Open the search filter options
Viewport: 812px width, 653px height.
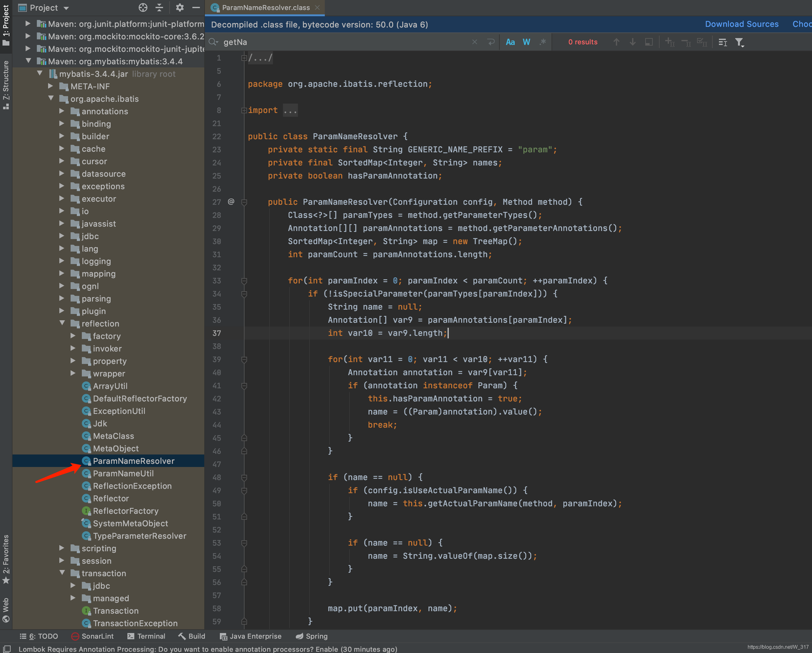coord(739,42)
